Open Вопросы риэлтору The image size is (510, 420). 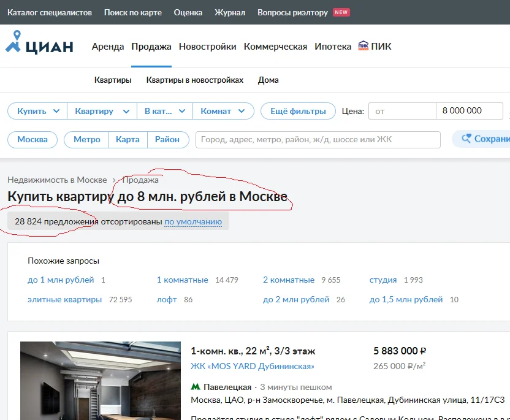(x=293, y=12)
